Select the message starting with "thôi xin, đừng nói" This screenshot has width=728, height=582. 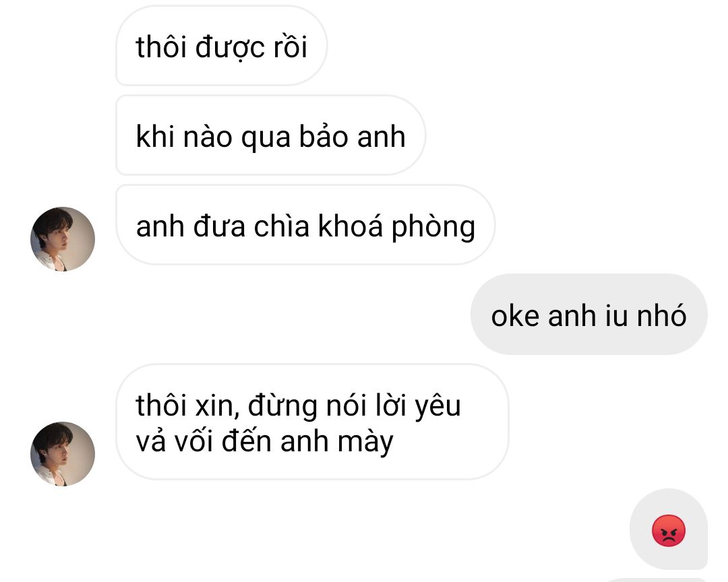[x=312, y=422]
